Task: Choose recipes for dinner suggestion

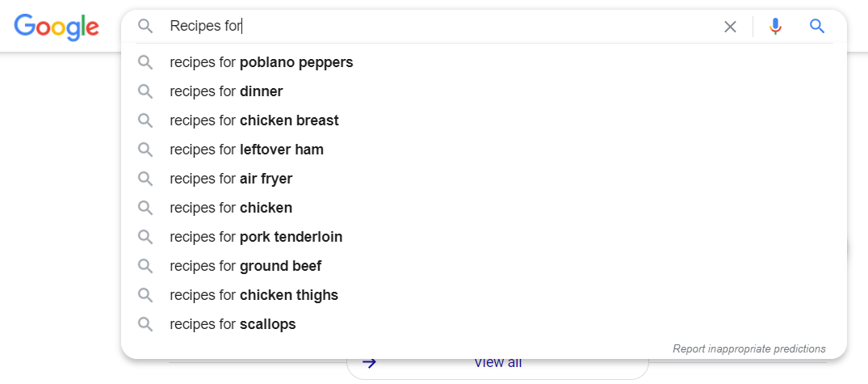Action: pyautogui.click(x=484, y=91)
